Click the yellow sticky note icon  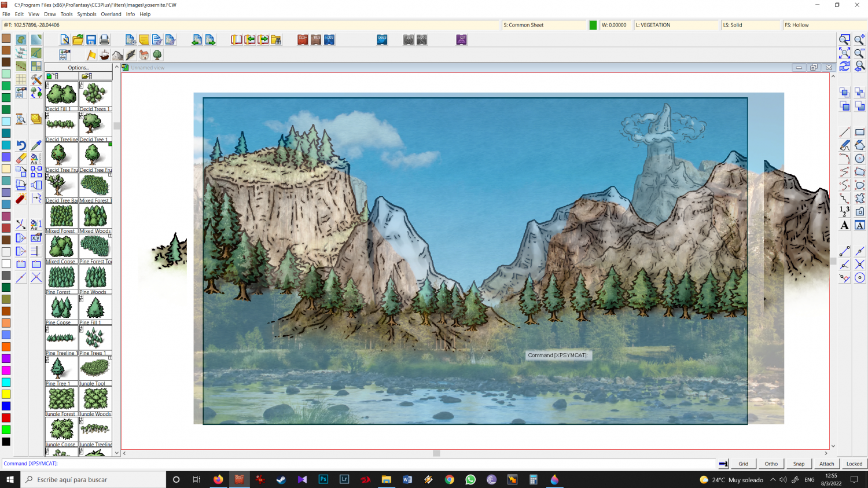click(x=144, y=39)
